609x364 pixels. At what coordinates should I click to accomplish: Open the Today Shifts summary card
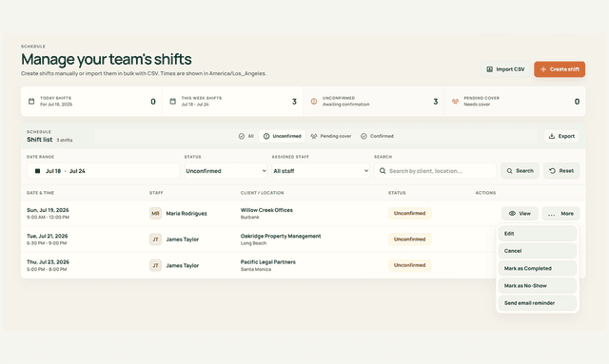(x=91, y=102)
